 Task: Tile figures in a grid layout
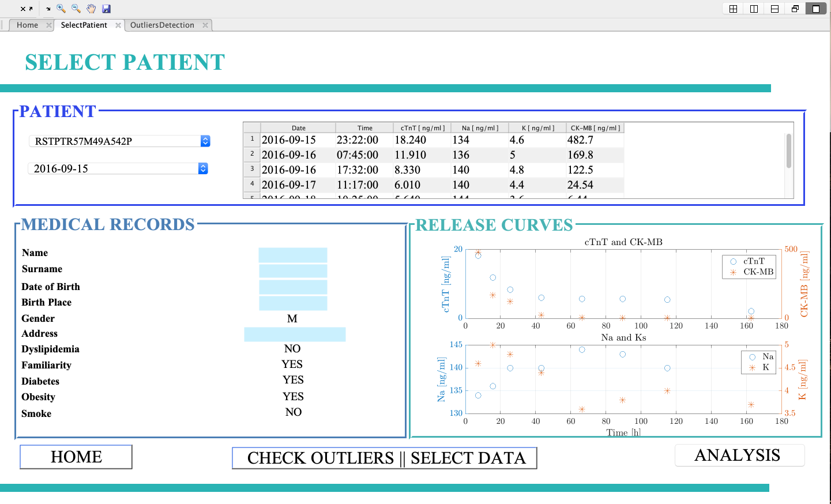733,9
